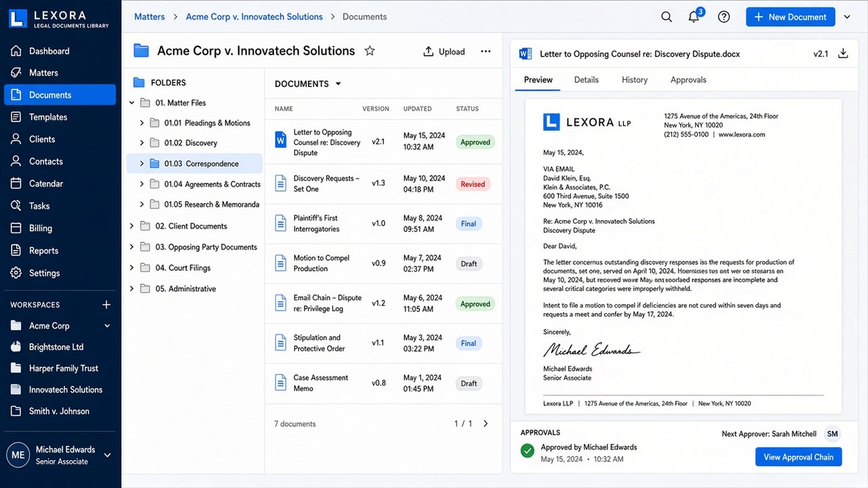Open the search magnifier icon

(x=666, y=17)
